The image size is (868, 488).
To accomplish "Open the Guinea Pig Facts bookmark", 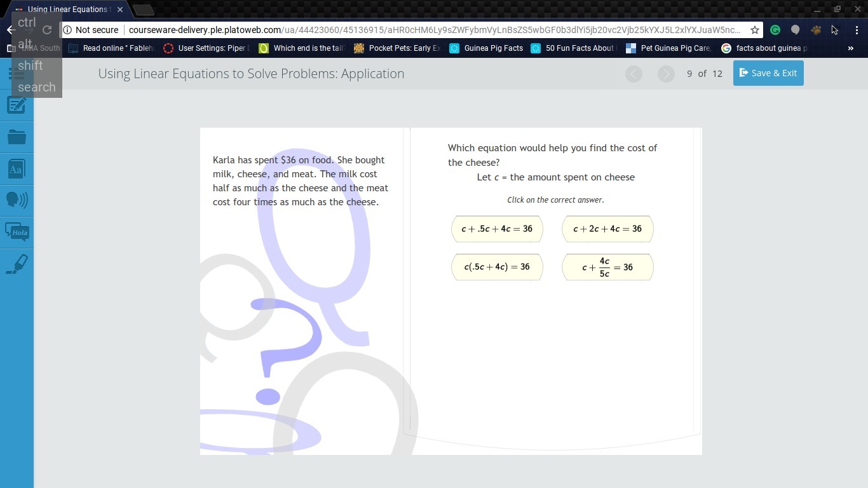I will tap(487, 48).
